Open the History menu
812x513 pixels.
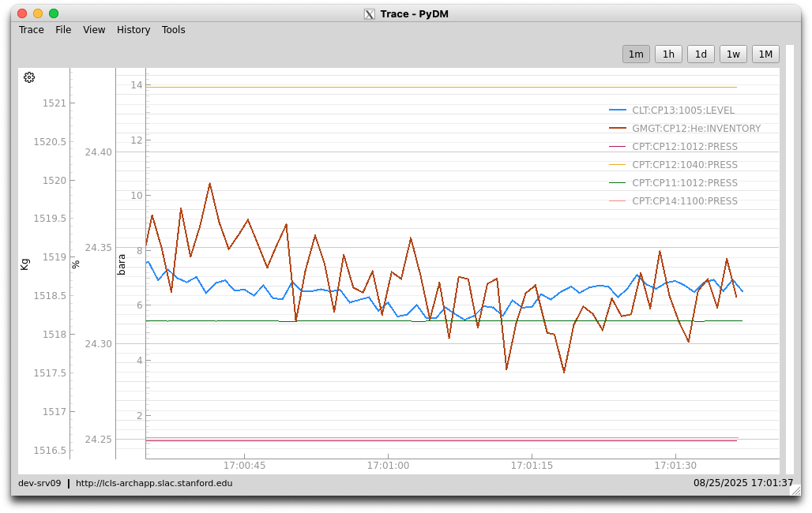coord(133,29)
